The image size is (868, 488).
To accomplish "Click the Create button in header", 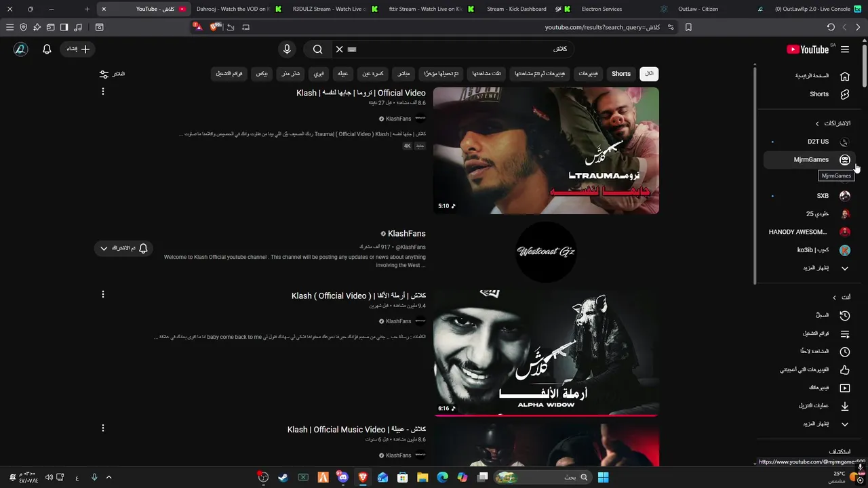I will tap(77, 49).
